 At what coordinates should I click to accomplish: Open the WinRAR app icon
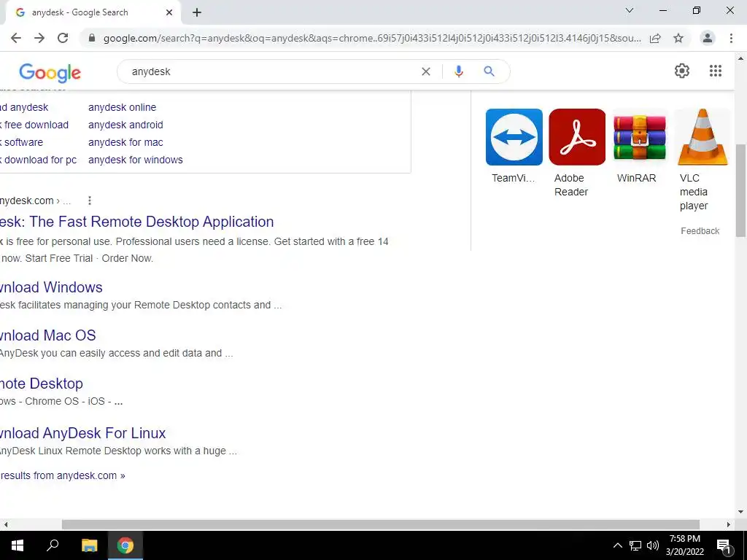(640, 137)
